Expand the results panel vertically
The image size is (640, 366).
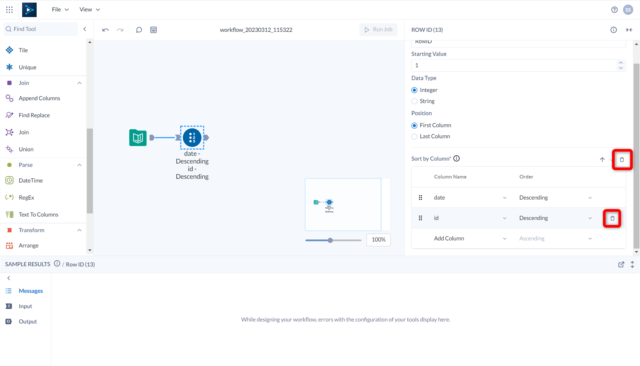(632, 264)
